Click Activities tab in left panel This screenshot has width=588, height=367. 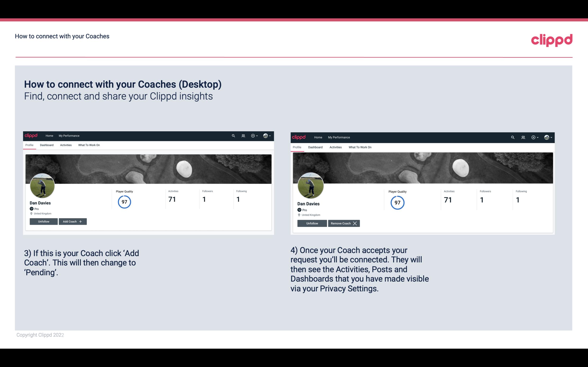[x=66, y=145]
